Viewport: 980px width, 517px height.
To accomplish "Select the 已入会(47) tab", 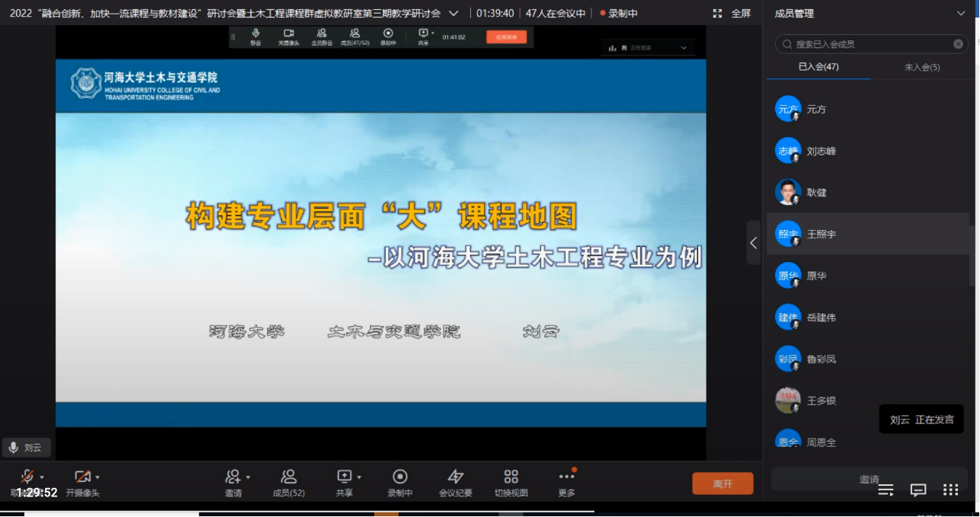I will pyautogui.click(x=818, y=67).
